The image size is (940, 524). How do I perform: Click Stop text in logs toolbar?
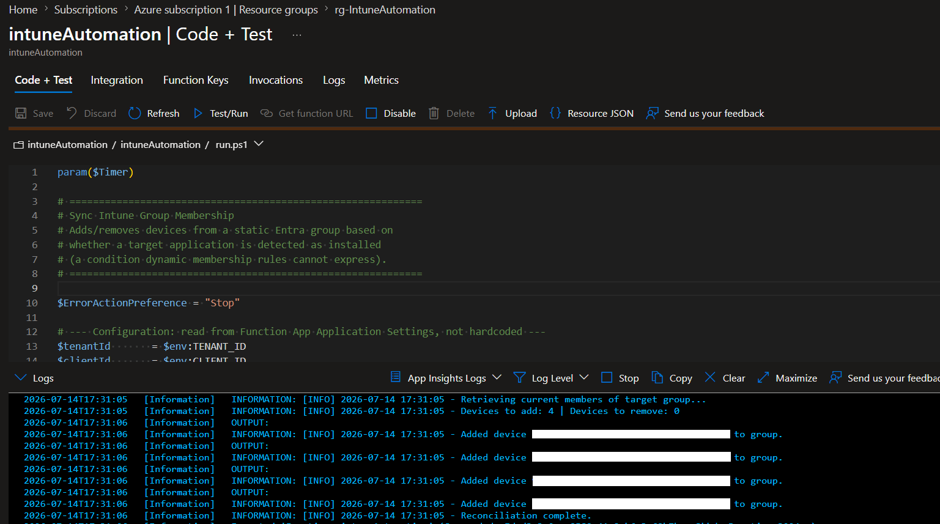(629, 378)
